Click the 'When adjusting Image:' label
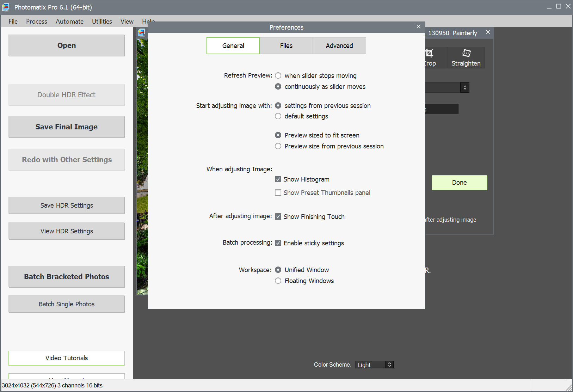Viewport: 573px width, 392px height. pyautogui.click(x=239, y=169)
